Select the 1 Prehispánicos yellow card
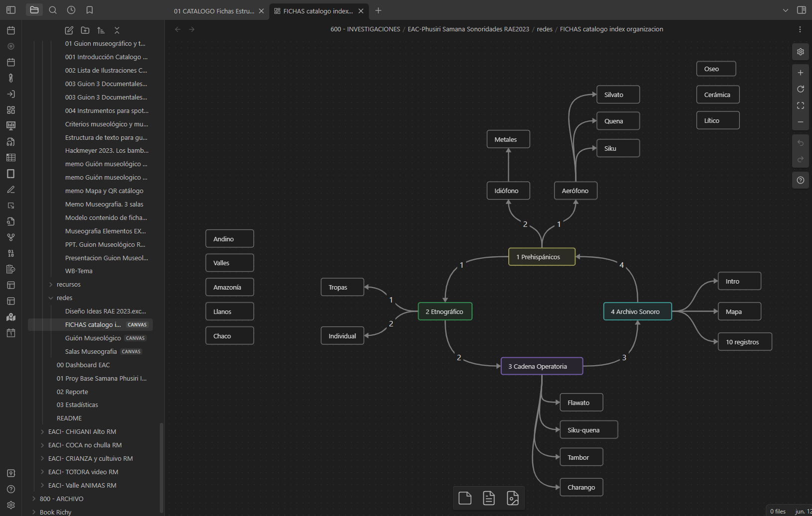Viewport: 812px width, 516px height. [x=542, y=257]
